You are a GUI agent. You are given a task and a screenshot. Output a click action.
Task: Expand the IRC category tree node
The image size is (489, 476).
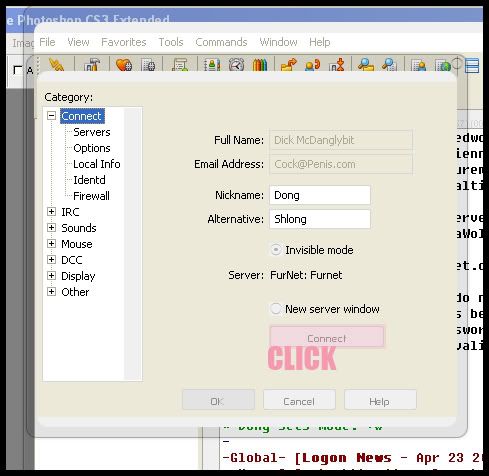click(51, 211)
